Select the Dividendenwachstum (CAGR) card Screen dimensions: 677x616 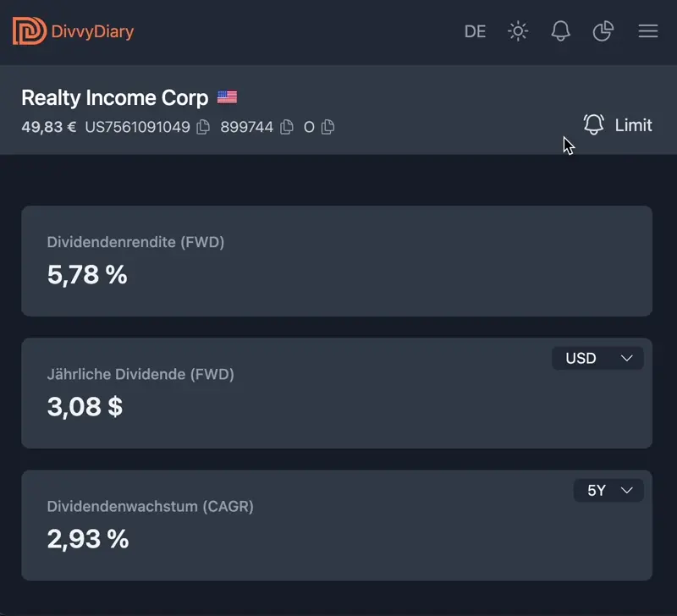point(336,525)
